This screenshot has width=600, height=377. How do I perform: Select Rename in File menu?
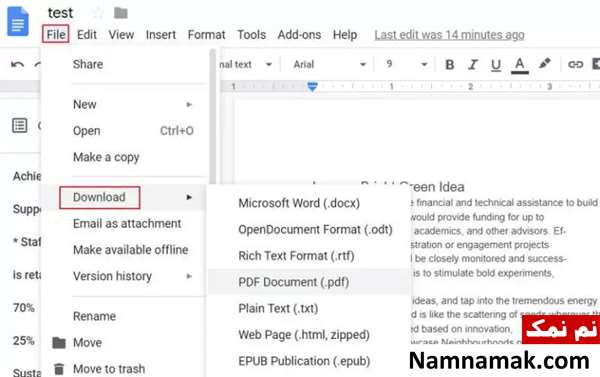[x=124, y=316]
